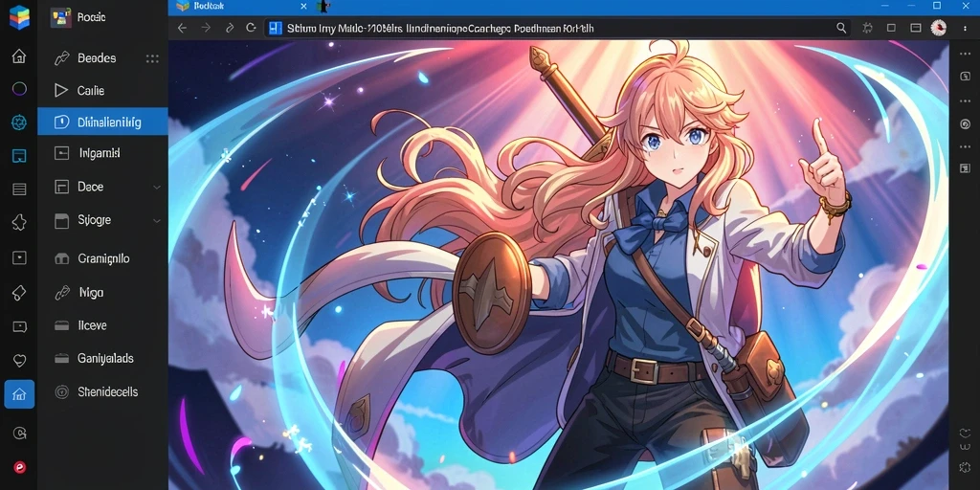Click the red circle icon at bottom
This screenshot has width=980, height=490.
click(x=19, y=467)
